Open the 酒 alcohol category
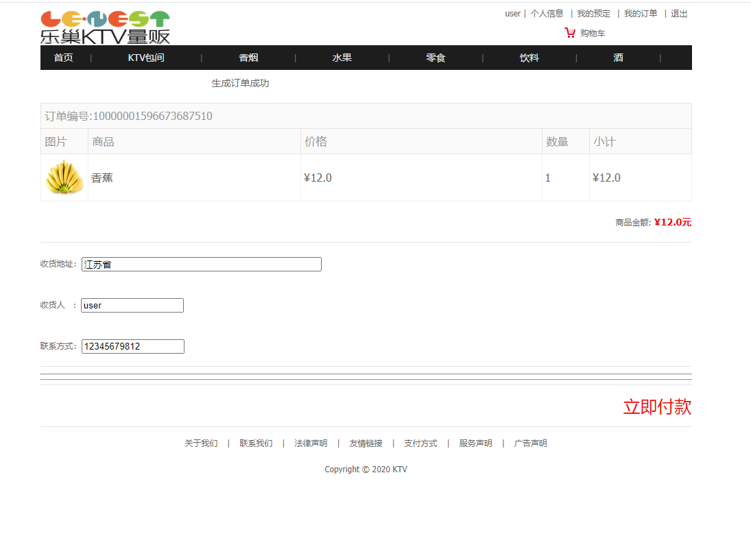The image size is (751, 560). coord(618,58)
